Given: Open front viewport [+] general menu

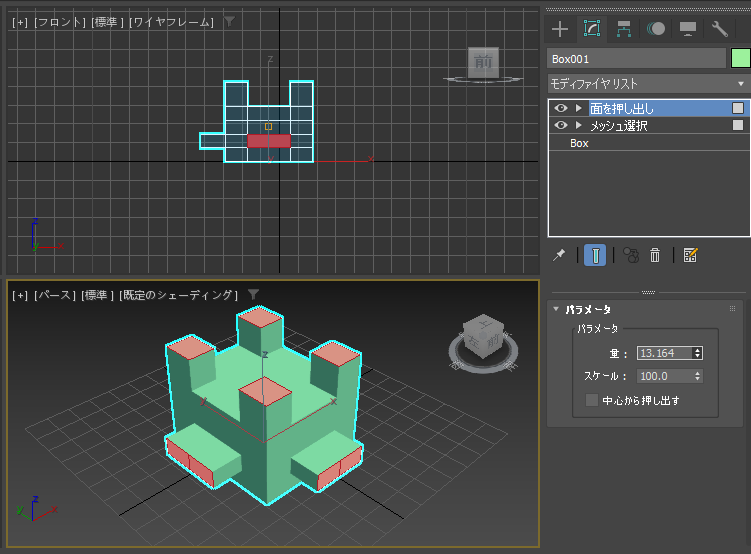Looking at the screenshot, I should tap(20, 22).
